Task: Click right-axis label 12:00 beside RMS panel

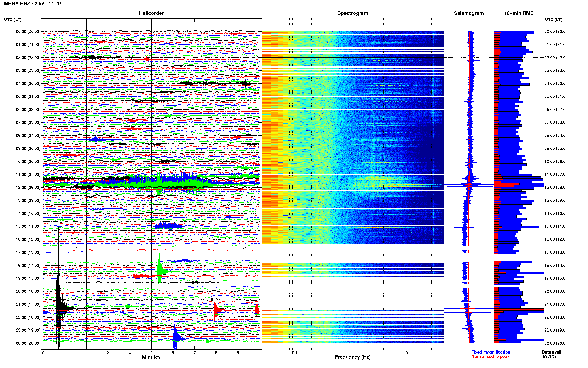Action: click(x=555, y=187)
